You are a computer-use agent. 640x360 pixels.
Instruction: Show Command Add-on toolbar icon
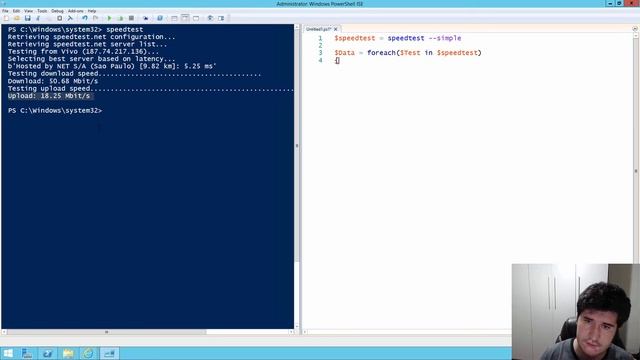pos(222,18)
